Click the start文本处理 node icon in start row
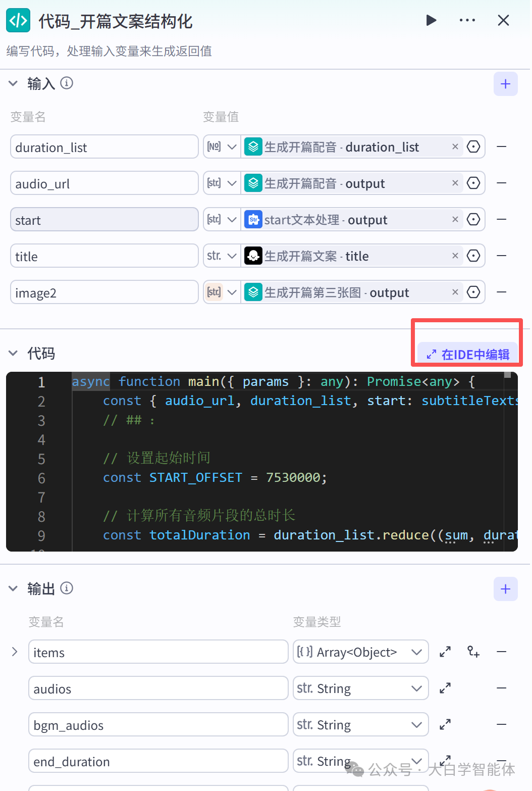The image size is (532, 791). (x=253, y=219)
